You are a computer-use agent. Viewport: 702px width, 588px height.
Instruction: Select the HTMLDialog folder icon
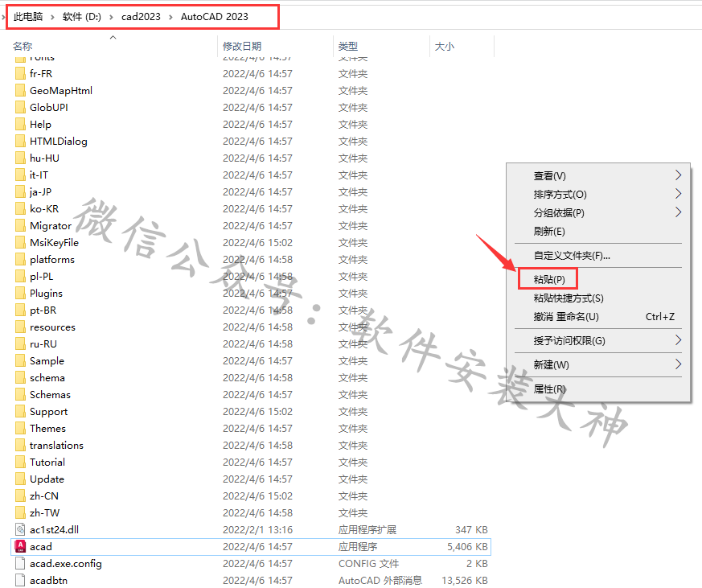coord(20,141)
